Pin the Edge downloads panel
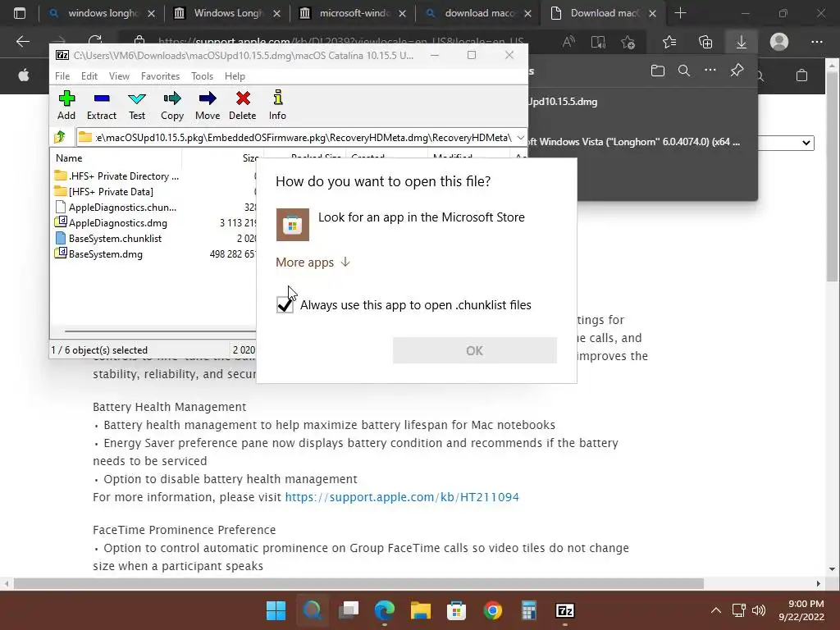840x630 pixels. 737,71
